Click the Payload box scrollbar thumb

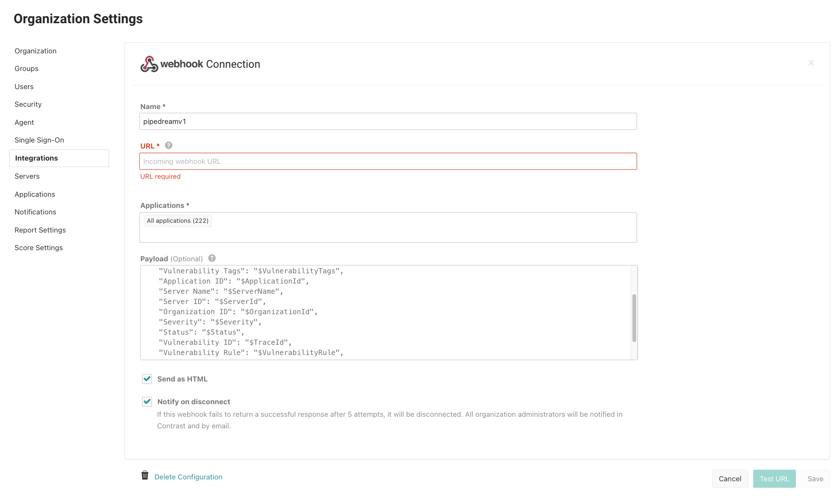[x=634, y=318]
